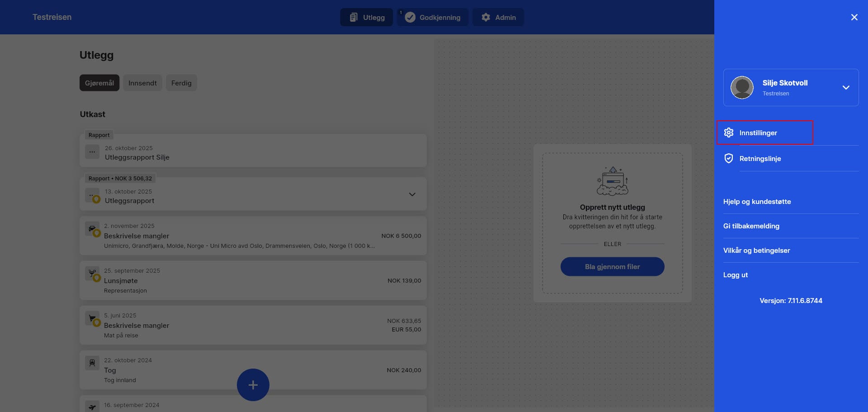Click the Retningslinje shield icon
The width and height of the screenshot is (868, 412).
tap(728, 158)
